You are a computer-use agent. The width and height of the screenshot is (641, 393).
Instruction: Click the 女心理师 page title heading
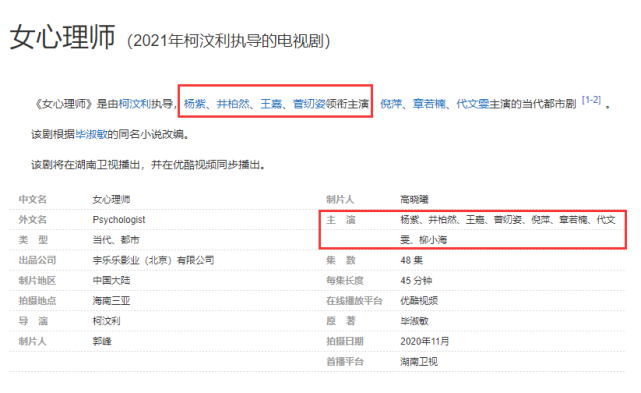click(63, 37)
